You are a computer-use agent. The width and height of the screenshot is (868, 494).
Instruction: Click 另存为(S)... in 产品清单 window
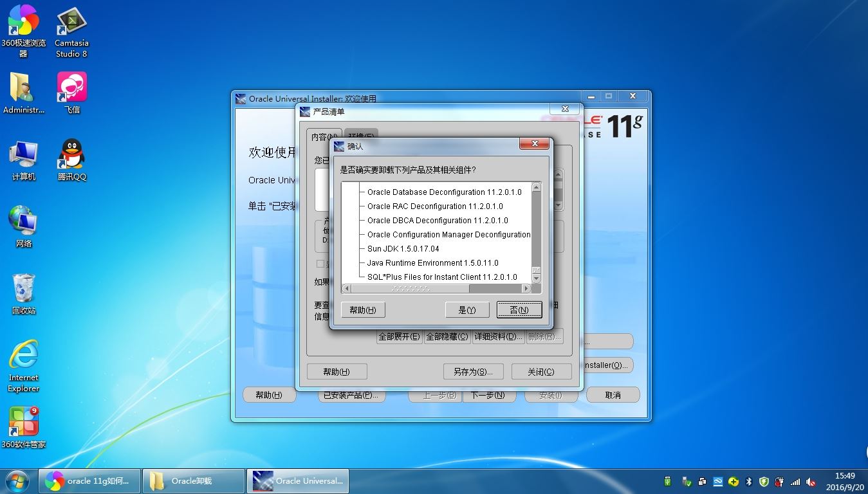[x=473, y=372]
